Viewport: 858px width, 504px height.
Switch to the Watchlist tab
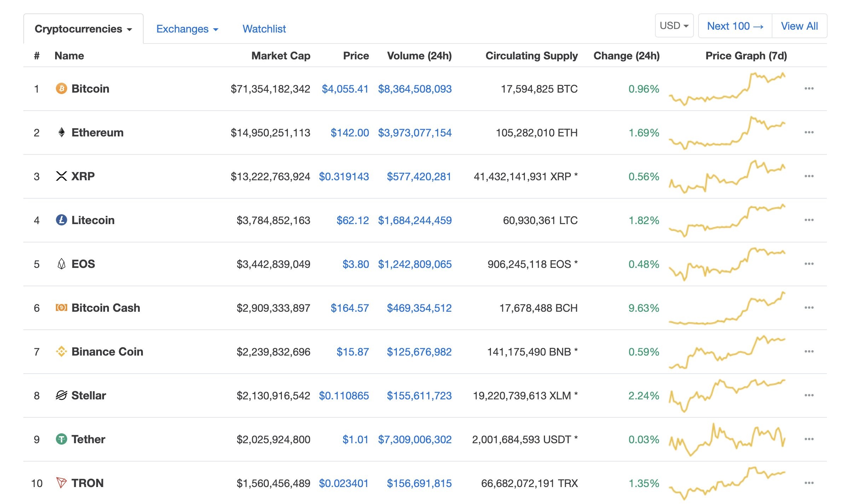point(264,29)
